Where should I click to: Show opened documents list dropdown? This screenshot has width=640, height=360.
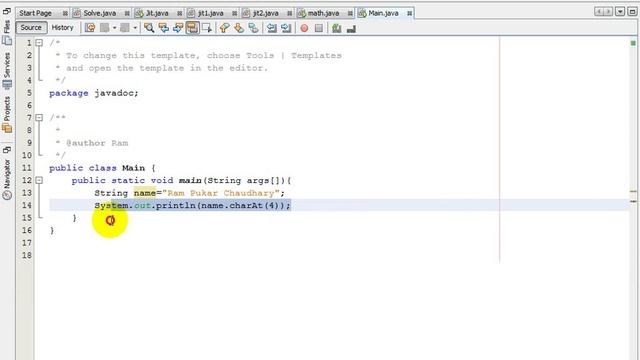[620, 12]
